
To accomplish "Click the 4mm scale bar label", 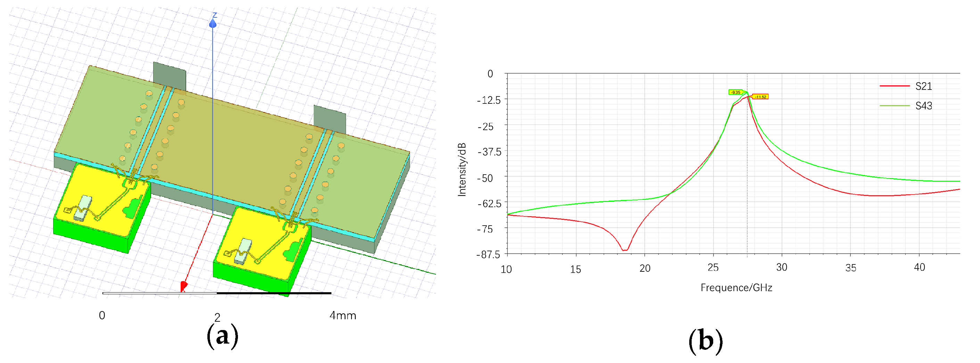I will pyautogui.click(x=343, y=315).
